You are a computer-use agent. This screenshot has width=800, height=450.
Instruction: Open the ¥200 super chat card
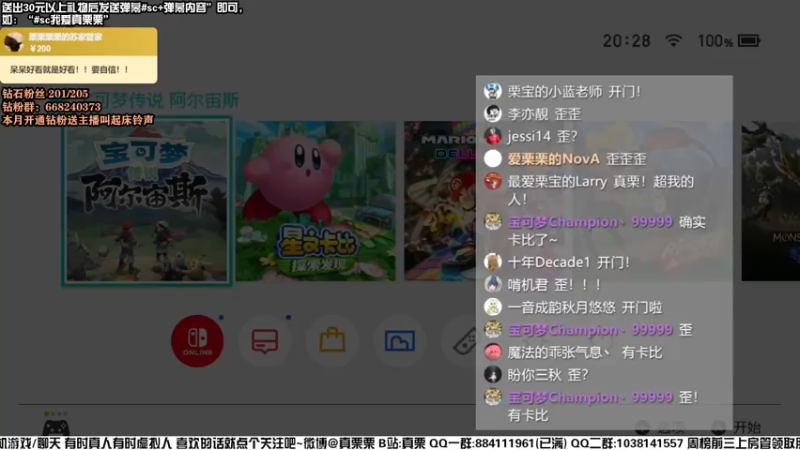pyautogui.click(x=79, y=55)
